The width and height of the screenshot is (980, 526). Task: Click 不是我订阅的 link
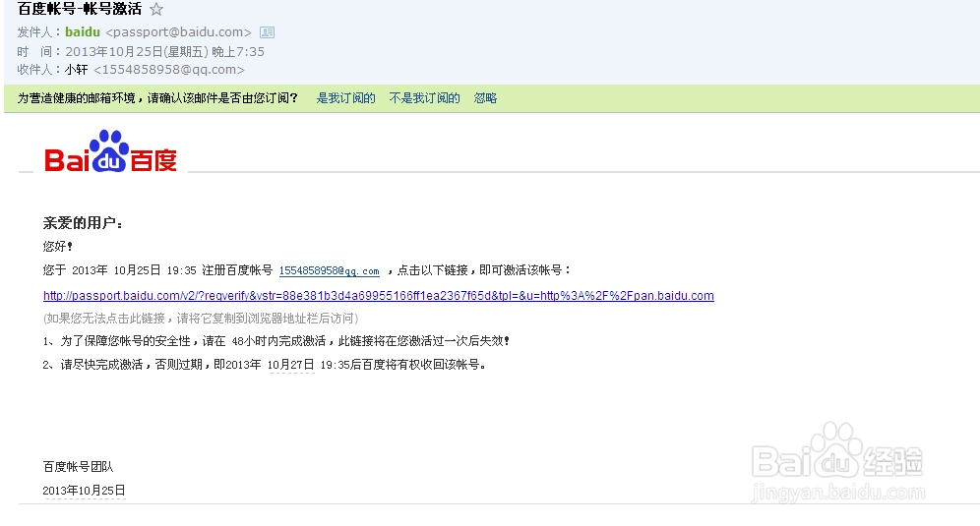pos(424,98)
